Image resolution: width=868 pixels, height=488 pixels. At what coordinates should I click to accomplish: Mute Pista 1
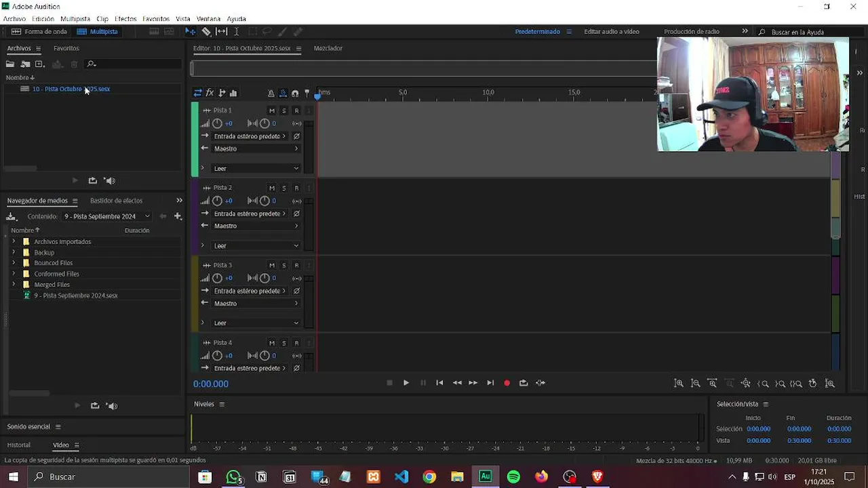click(272, 110)
